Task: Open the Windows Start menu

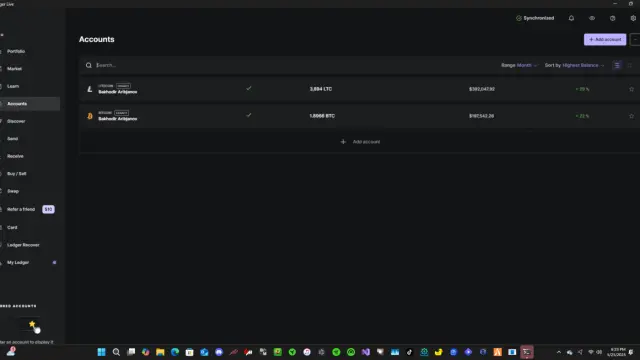Action: (x=101, y=352)
